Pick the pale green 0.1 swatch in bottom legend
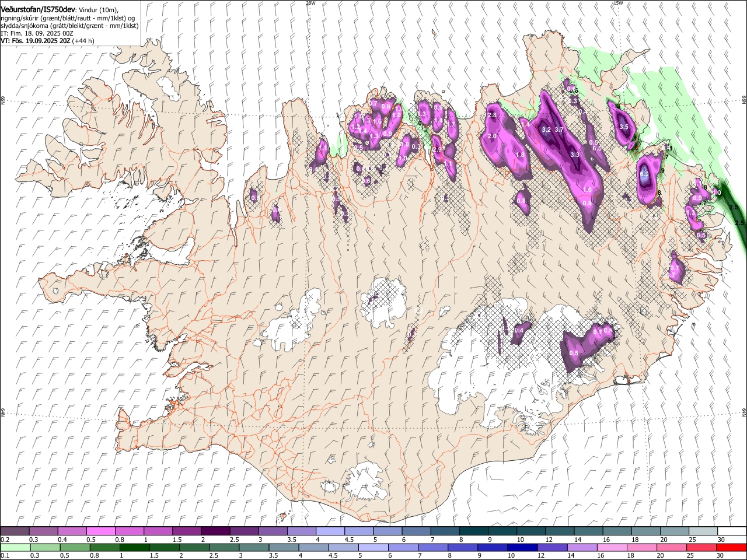The height and width of the screenshot is (560, 747). (x=15, y=547)
